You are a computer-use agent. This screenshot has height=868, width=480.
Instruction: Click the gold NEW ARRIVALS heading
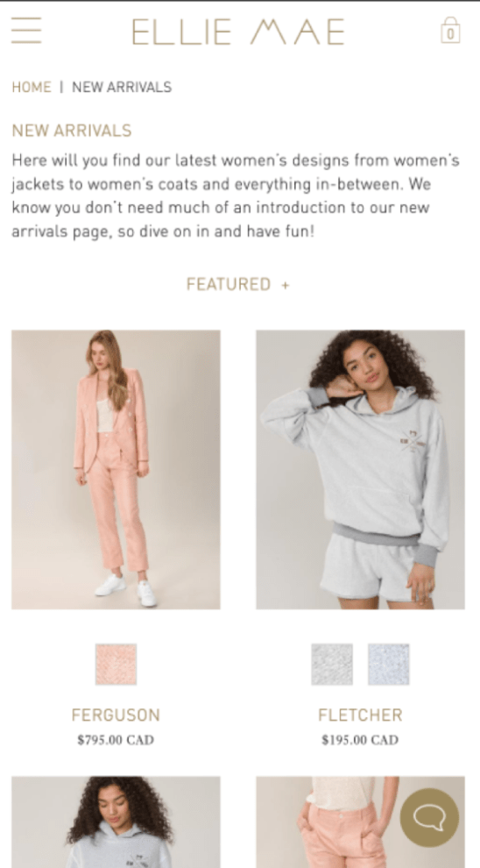[72, 131]
